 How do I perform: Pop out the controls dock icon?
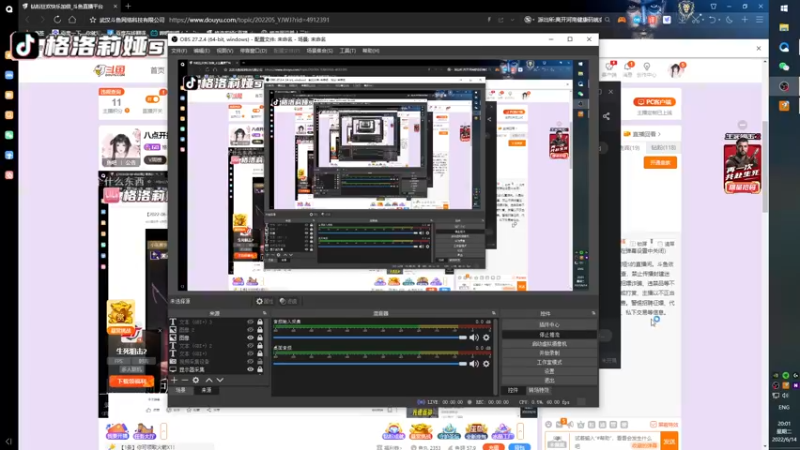click(593, 313)
